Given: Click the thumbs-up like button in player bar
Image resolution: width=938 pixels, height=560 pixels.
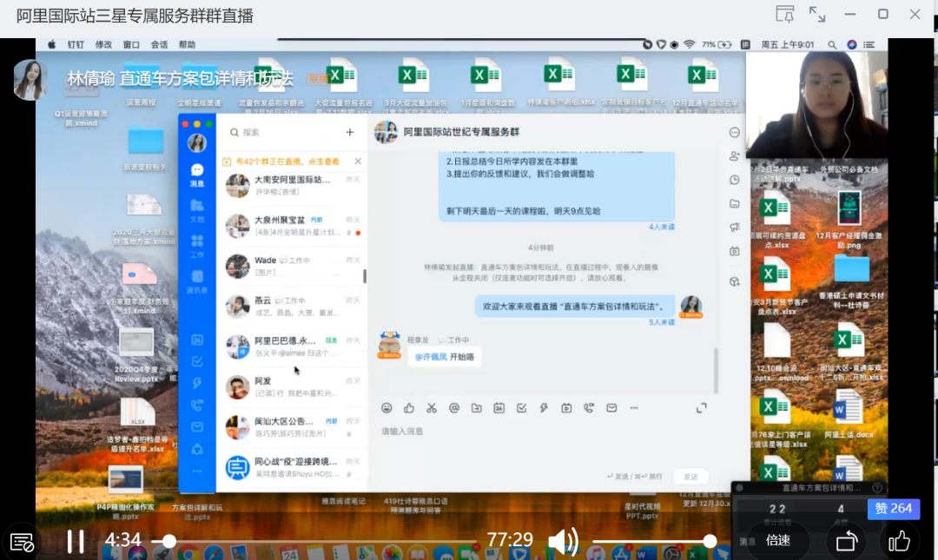Looking at the screenshot, I should (x=899, y=542).
